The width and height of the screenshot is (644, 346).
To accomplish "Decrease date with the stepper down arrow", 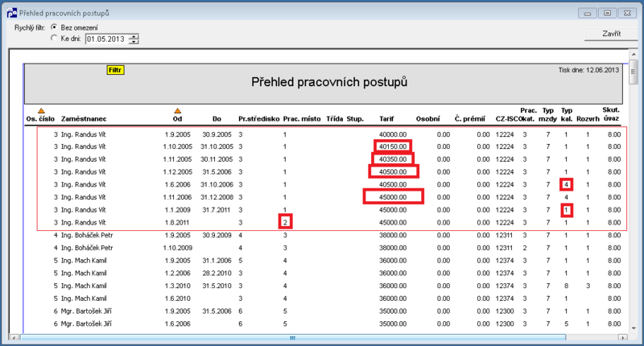I will pos(134,42).
